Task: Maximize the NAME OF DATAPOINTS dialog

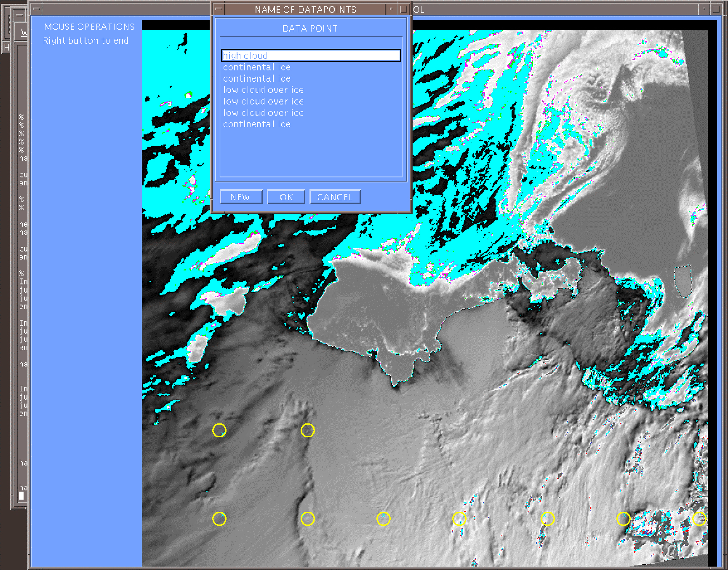Action: pos(403,9)
